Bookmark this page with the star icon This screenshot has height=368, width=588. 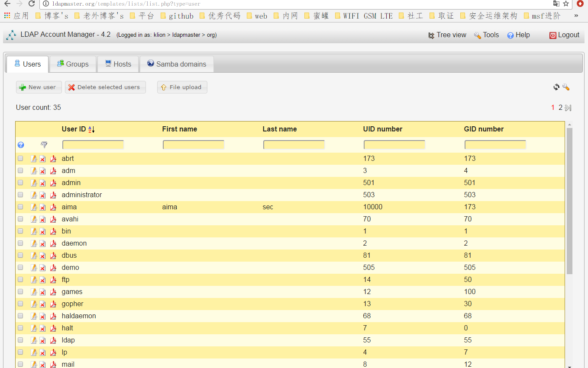pos(566,3)
